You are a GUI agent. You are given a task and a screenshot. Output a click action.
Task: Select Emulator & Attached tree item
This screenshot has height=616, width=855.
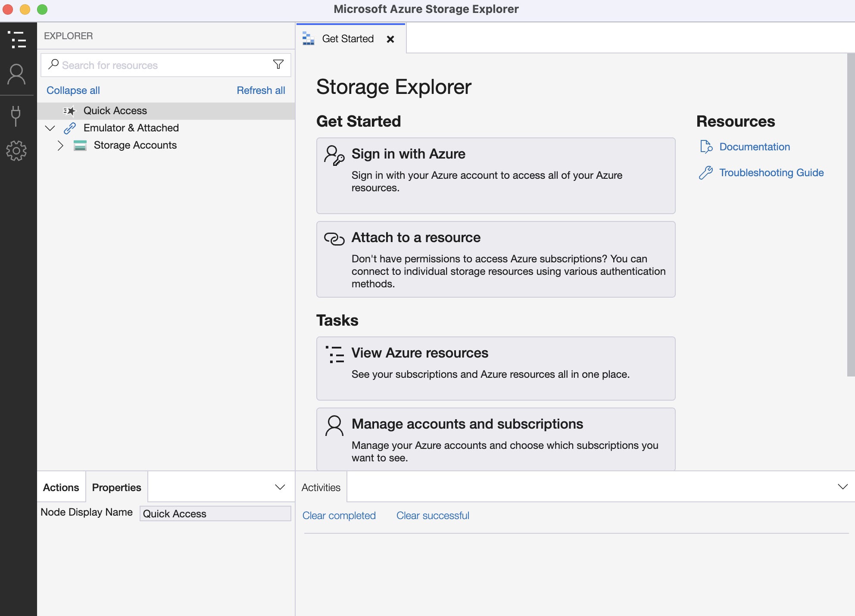tap(166, 128)
